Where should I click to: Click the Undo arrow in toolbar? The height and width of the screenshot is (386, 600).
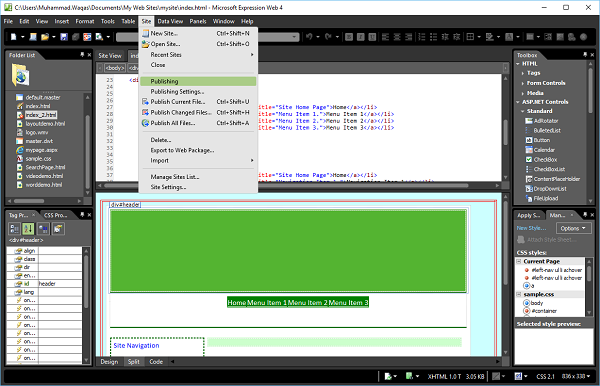pos(309,37)
